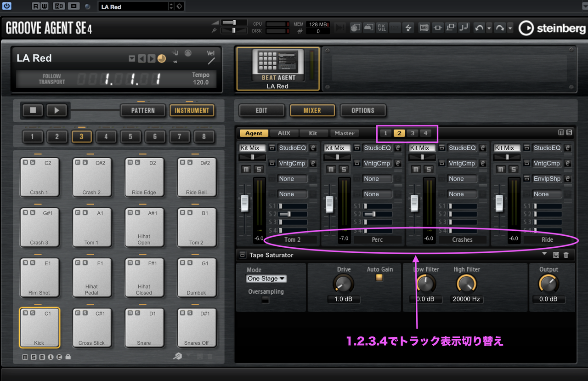588x381 pixels.
Task: Click the Tom 2 channel volume fader
Action: 245,204
